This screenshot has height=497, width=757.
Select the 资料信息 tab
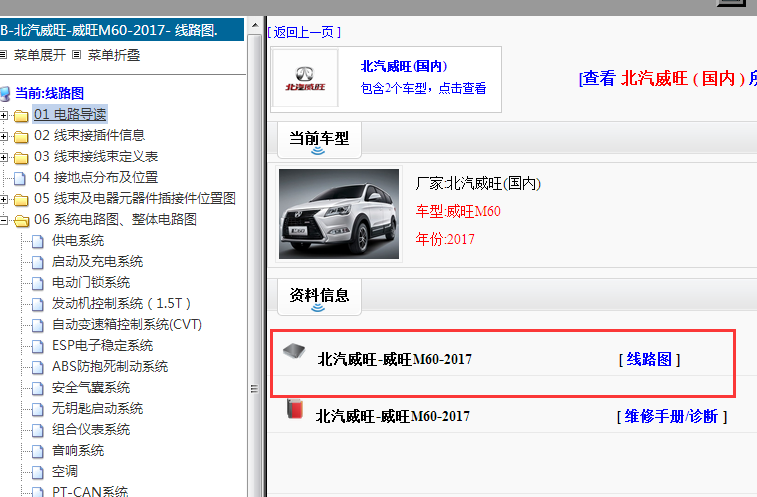[x=319, y=297]
